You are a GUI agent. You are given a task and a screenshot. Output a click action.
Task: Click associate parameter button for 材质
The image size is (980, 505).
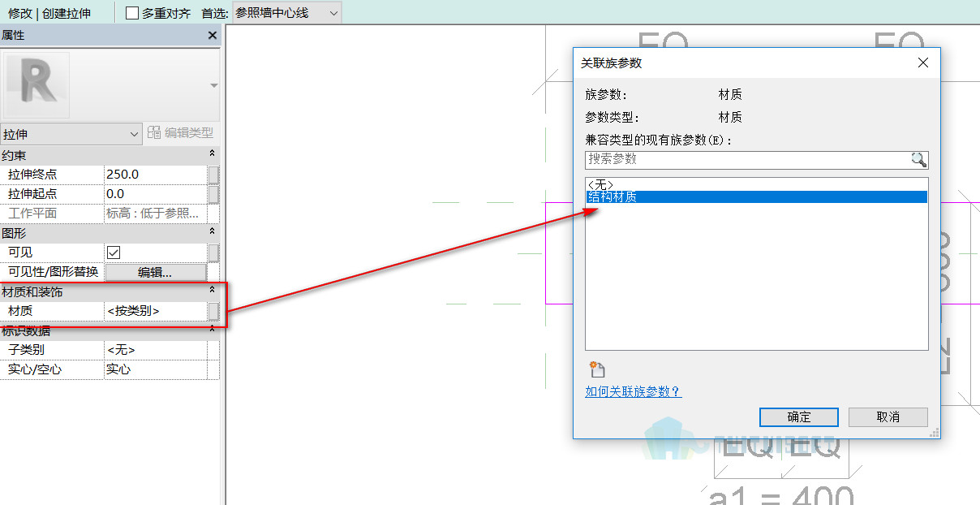pyautogui.click(x=213, y=311)
